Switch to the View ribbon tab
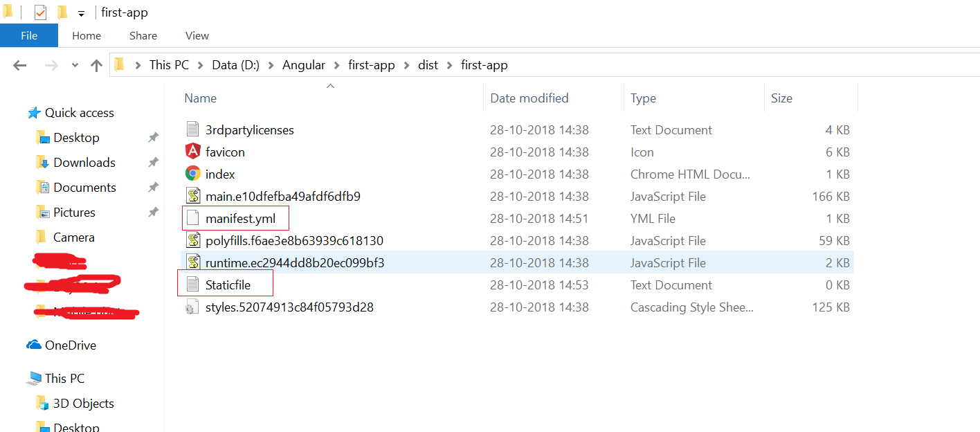Viewport: 980px width, 432px height. click(197, 35)
